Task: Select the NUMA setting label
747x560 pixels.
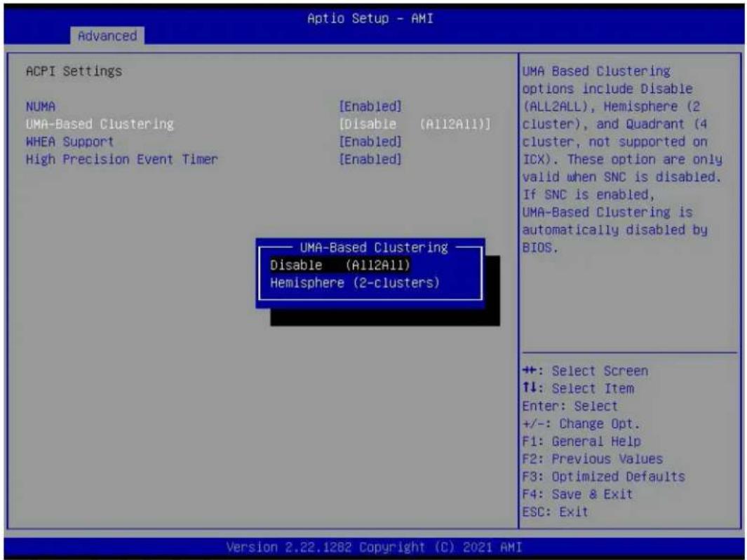Action: [41, 107]
